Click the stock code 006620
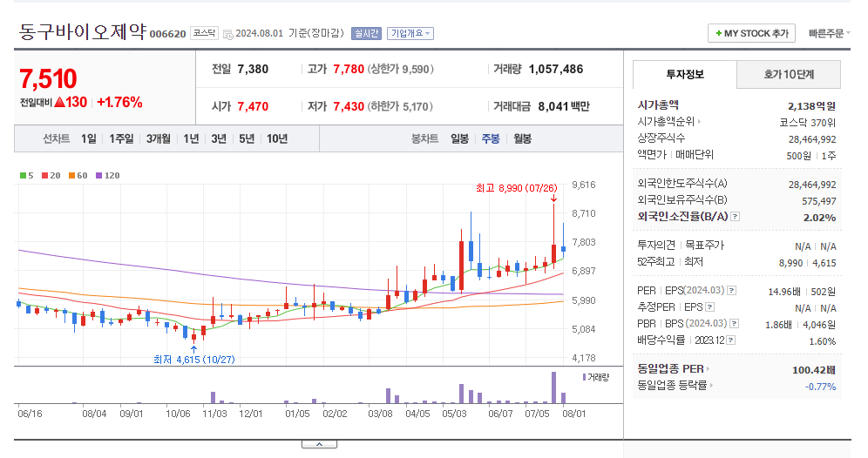Image resolution: width=868 pixels, height=458 pixels. [167, 34]
